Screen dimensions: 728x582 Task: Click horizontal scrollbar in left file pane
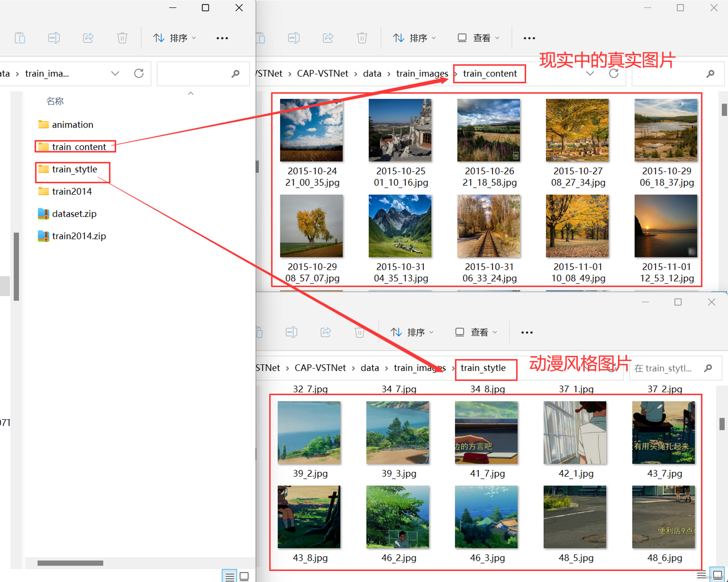click(70, 563)
